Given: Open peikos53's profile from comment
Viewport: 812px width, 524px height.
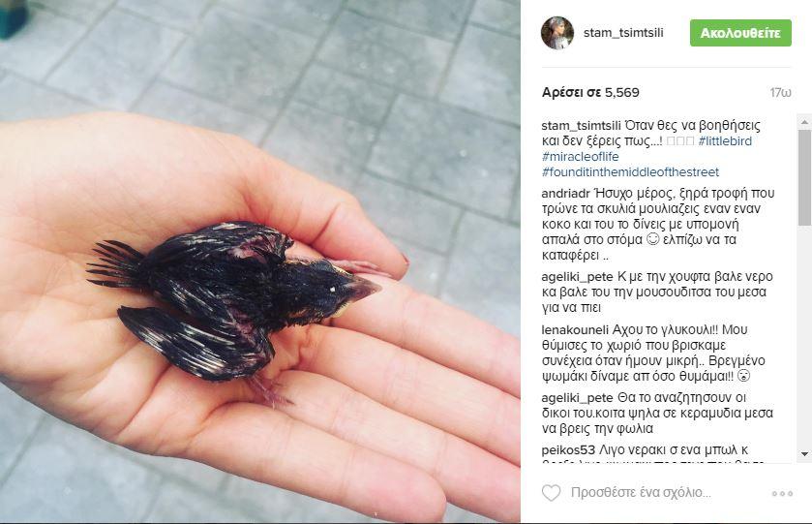Looking at the screenshot, I should pyautogui.click(x=569, y=449).
